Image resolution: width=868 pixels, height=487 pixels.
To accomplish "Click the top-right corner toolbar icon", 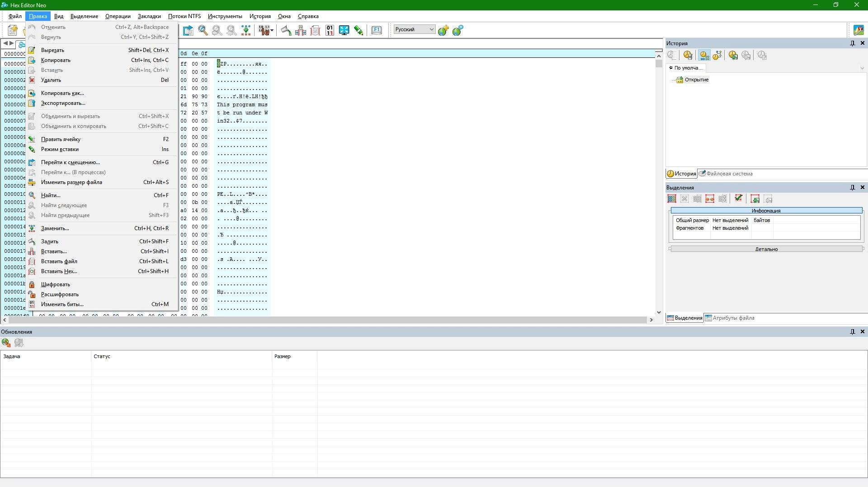I will [859, 30].
